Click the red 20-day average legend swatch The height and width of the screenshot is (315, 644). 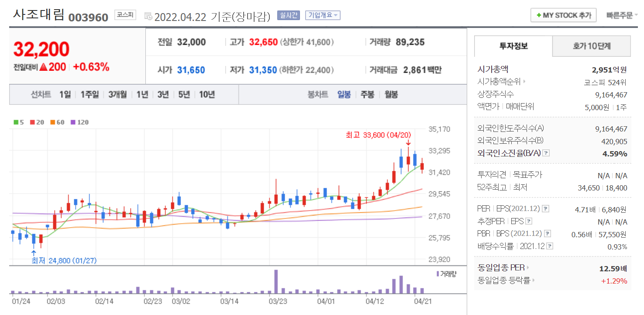32,122
